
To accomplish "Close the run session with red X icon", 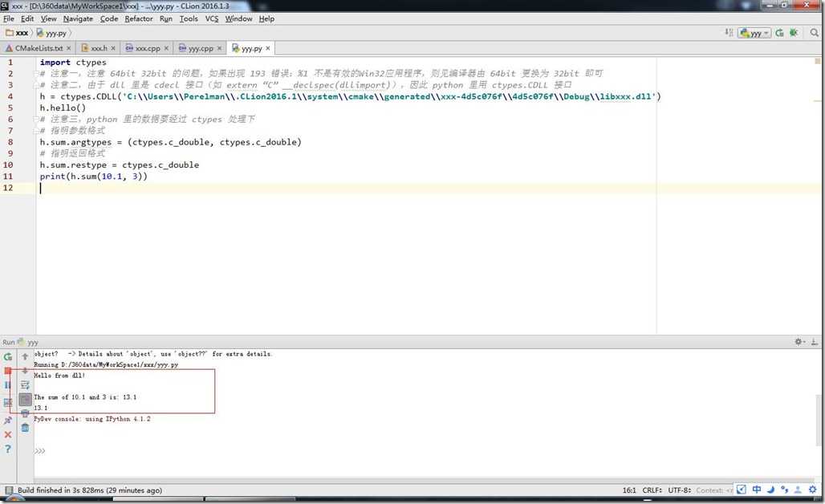I will click(x=8, y=434).
